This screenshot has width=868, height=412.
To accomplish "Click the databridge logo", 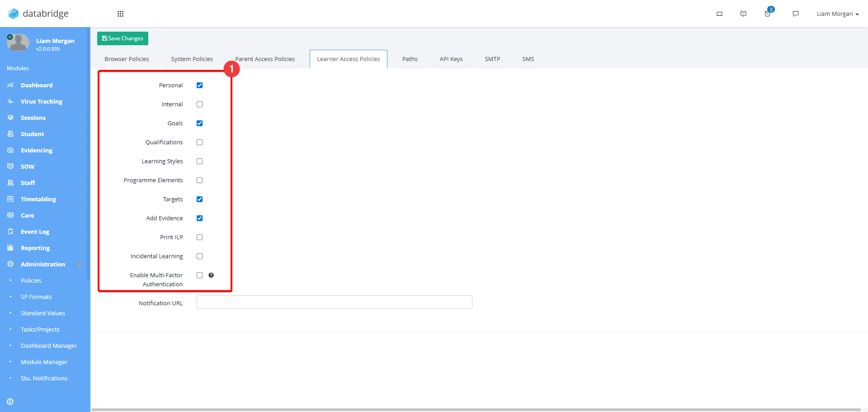I will (38, 14).
